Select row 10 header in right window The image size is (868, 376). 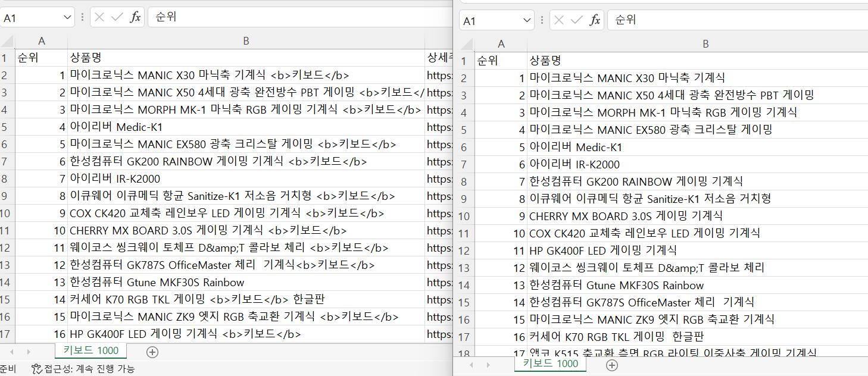[465, 216]
